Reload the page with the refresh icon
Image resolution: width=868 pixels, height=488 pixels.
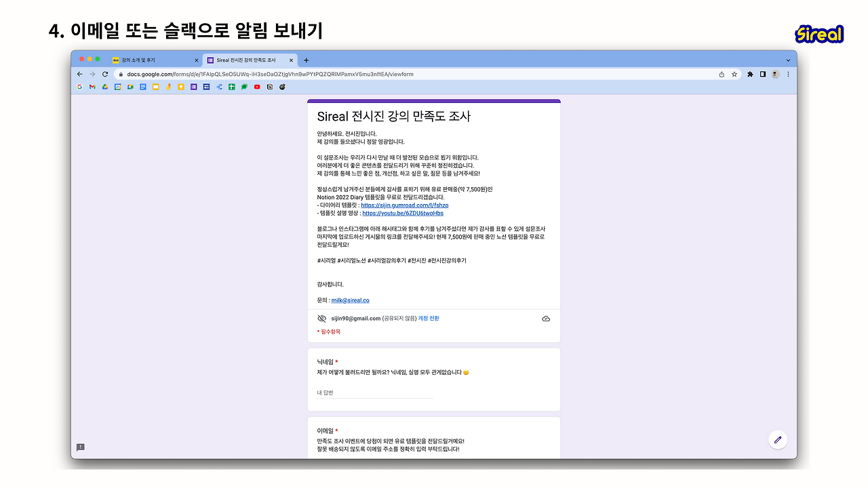click(x=105, y=74)
